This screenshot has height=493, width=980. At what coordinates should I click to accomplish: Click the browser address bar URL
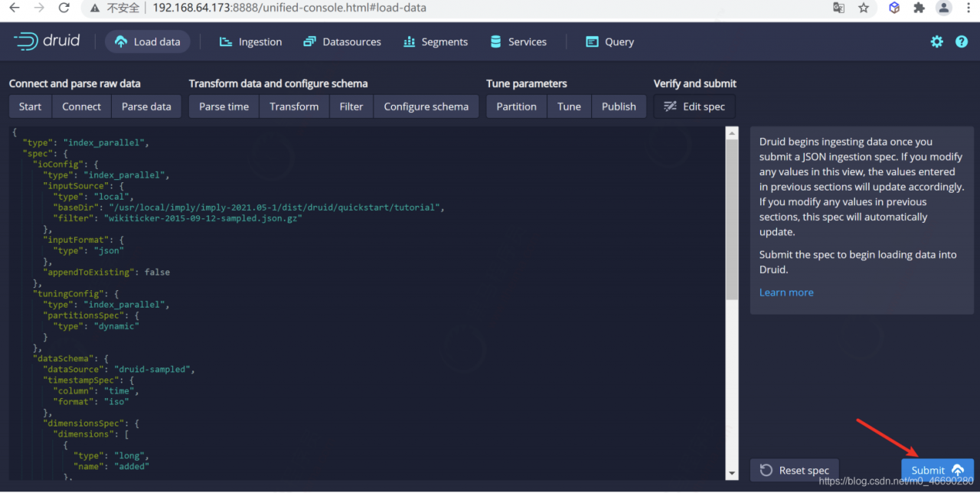coord(289,8)
